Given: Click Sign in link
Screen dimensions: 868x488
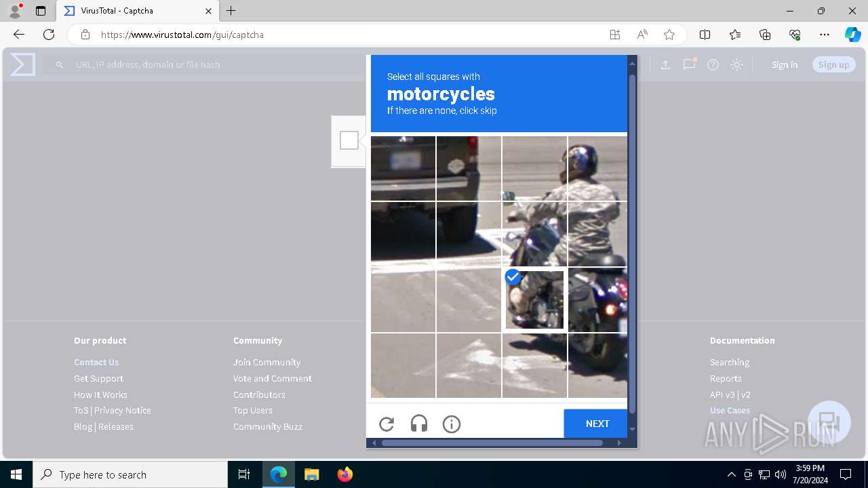Looking at the screenshot, I should point(785,64).
